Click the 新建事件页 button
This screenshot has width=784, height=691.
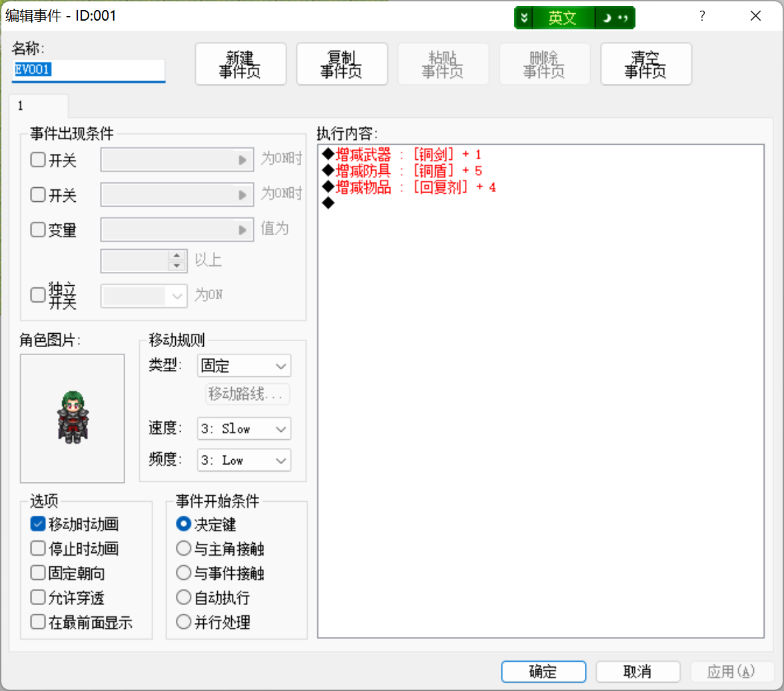[240, 64]
